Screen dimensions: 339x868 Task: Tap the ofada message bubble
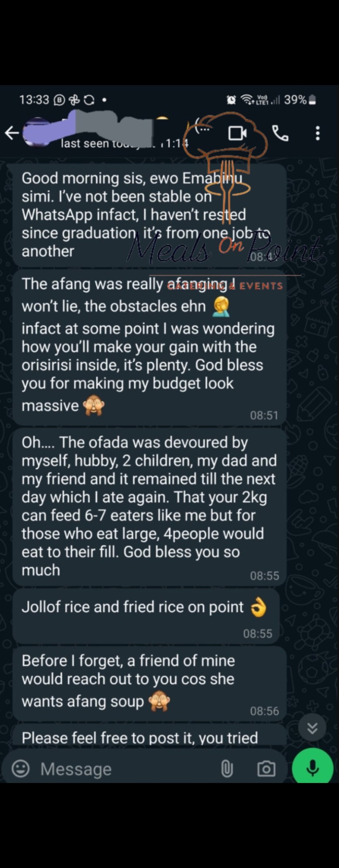(x=148, y=506)
